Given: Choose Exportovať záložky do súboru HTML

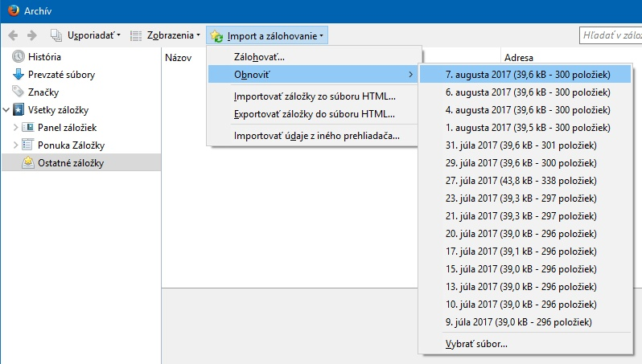Looking at the screenshot, I should coord(315,114).
